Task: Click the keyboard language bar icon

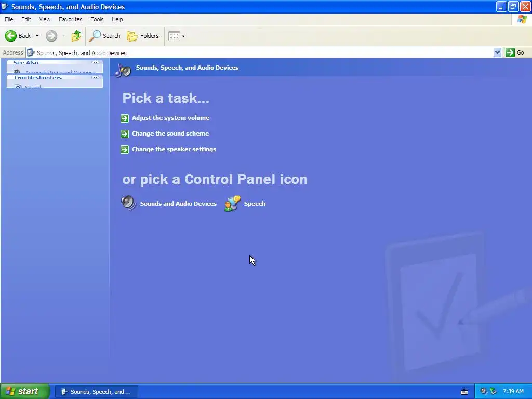Action: 464,392
